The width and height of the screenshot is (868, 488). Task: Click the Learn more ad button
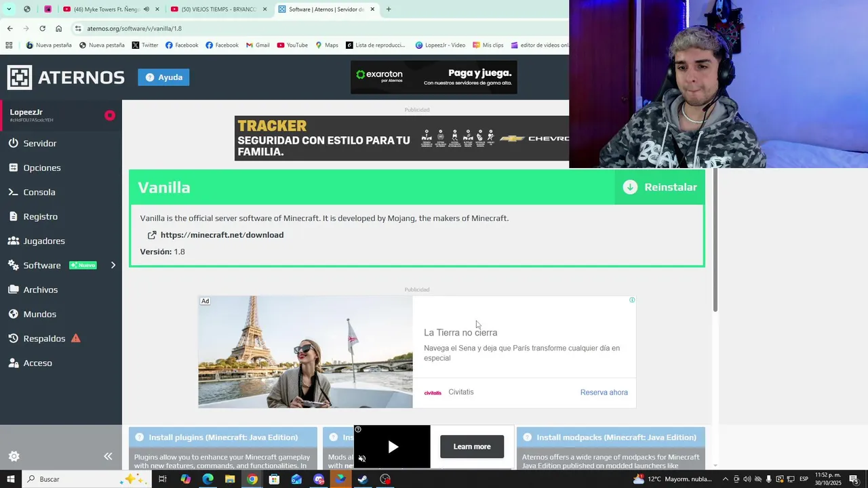(x=472, y=447)
